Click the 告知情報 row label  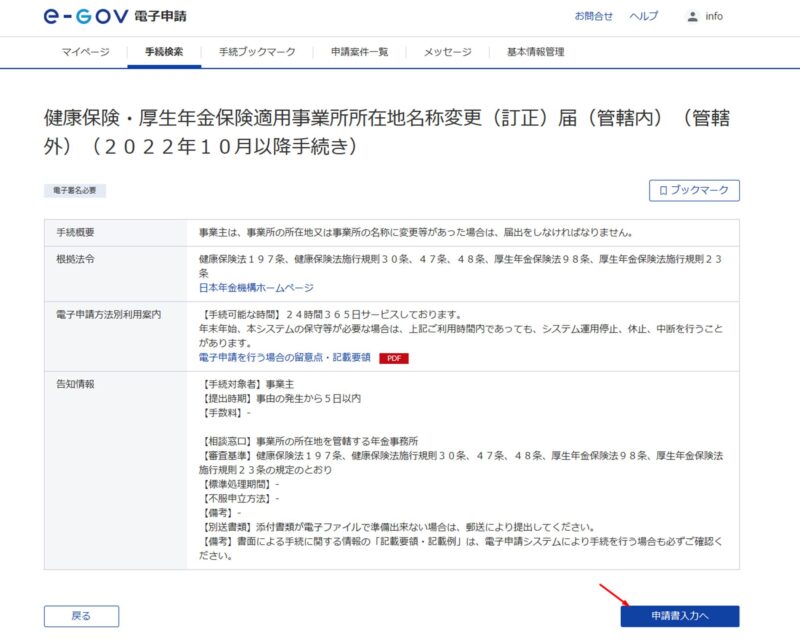(77, 384)
